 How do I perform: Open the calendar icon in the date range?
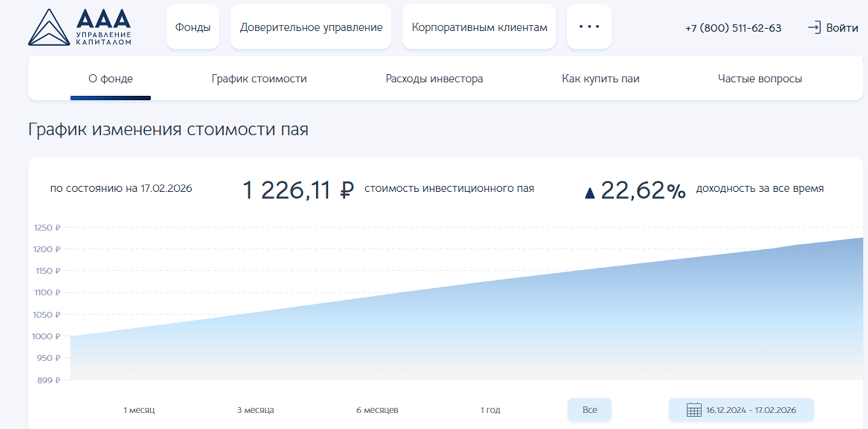pyautogui.click(x=694, y=410)
